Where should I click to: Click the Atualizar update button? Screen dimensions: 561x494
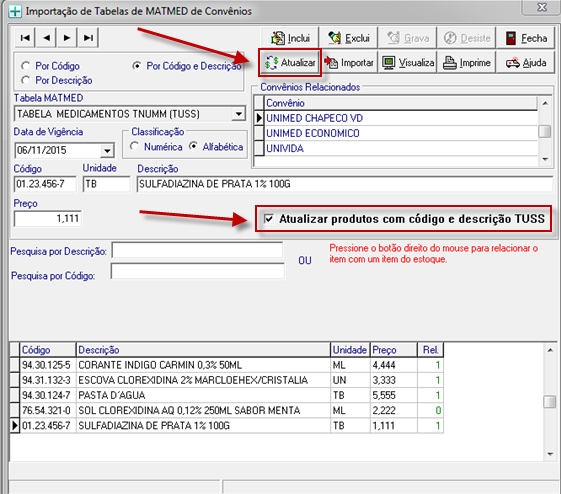[x=290, y=63]
